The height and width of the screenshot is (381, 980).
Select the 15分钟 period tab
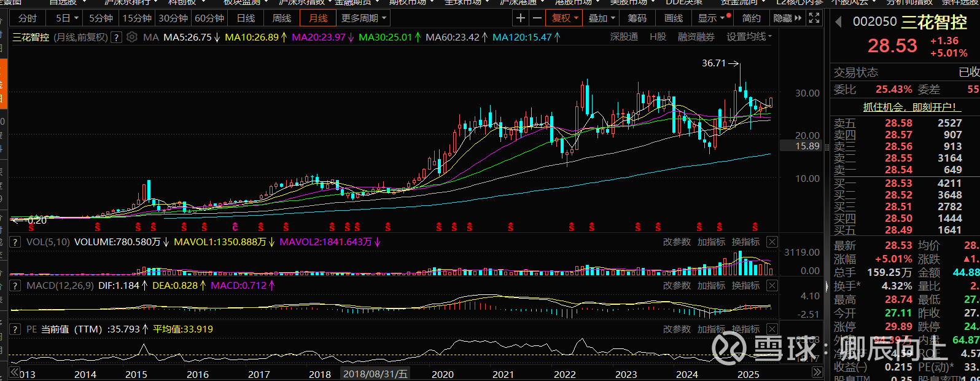(136, 18)
